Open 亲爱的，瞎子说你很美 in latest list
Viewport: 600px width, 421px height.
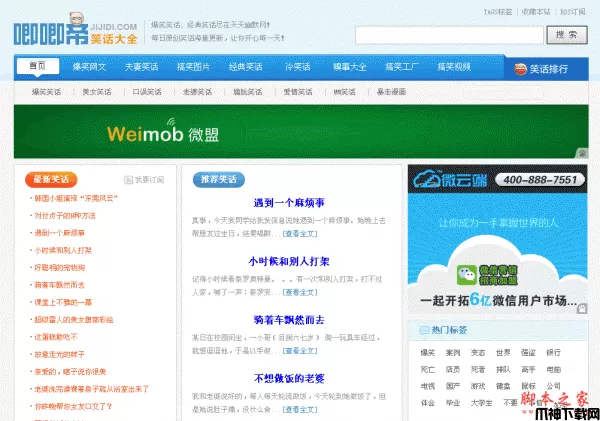coord(70,372)
